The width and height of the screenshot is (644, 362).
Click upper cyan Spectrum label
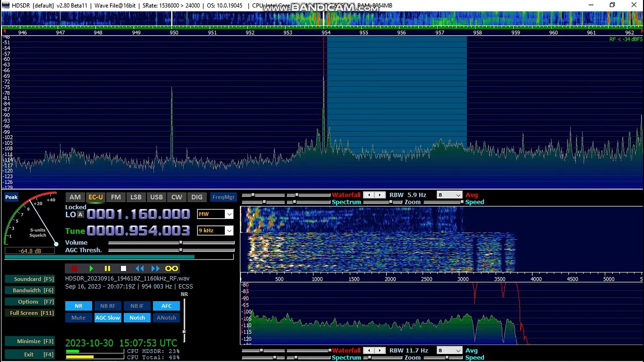click(346, 202)
